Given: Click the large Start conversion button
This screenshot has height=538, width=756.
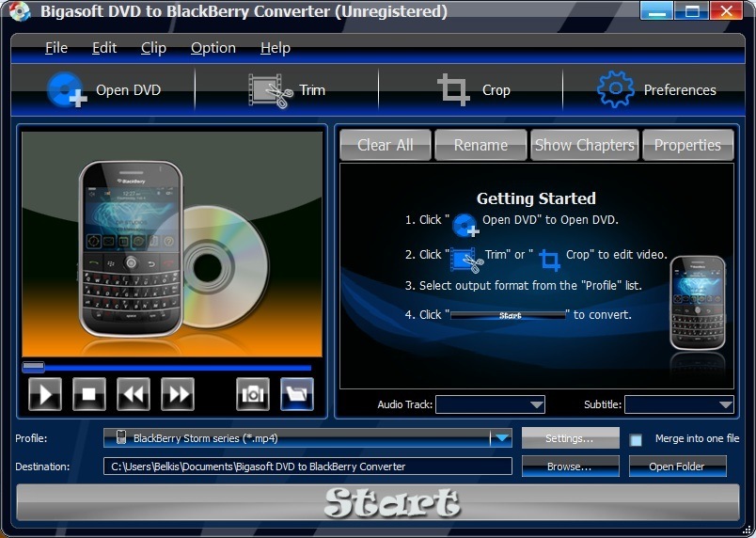Looking at the screenshot, I should pyautogui.click(x=378, y=502).
